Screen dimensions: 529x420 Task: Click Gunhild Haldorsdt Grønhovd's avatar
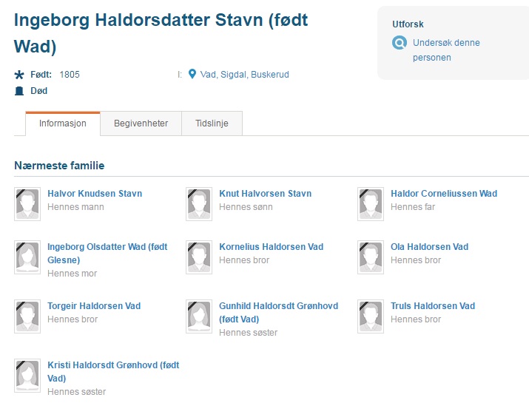pyautogui.click(x=199, y=316)
